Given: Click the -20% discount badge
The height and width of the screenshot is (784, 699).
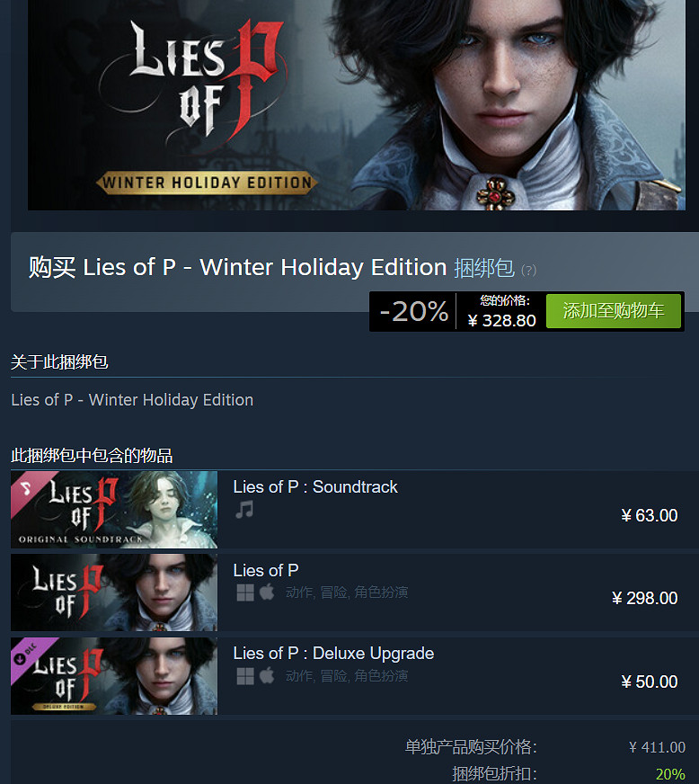Looking at the screenshot, I should click(x=413, y=311).
